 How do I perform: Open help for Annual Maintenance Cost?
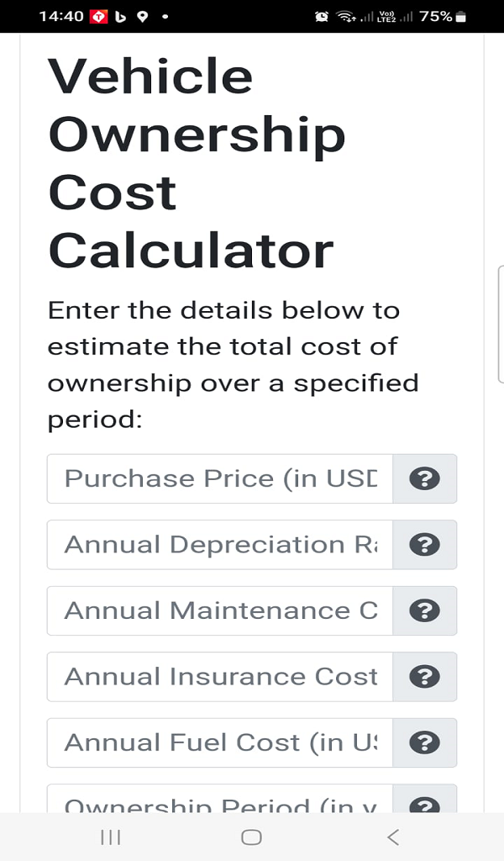point(424,611)
